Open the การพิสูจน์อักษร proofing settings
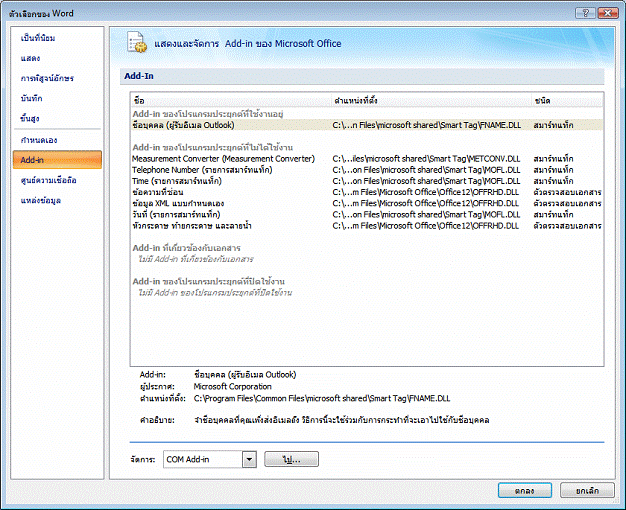The image size is (626, 510). [x=47, y=78]
